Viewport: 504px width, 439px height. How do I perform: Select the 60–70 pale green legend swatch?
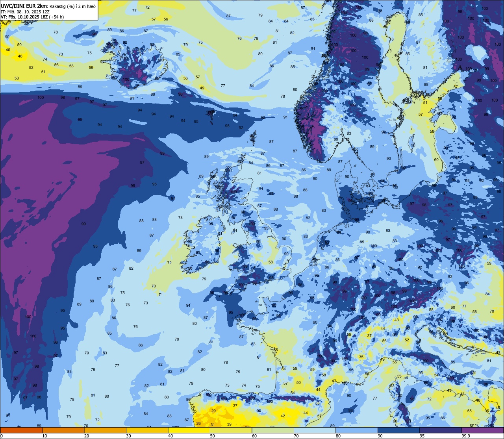[x=273, y=430]
